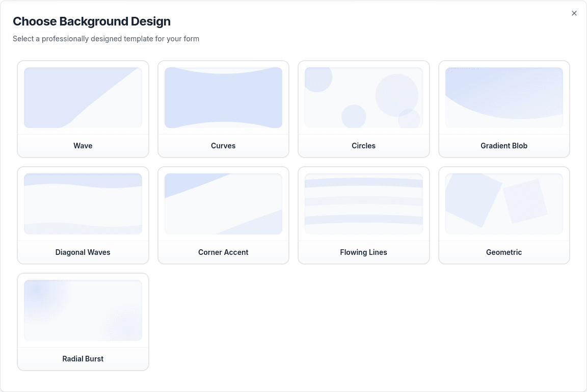Choose the Corner Accent preview
The width and height of the screenshot is (587, 392).
223,203
